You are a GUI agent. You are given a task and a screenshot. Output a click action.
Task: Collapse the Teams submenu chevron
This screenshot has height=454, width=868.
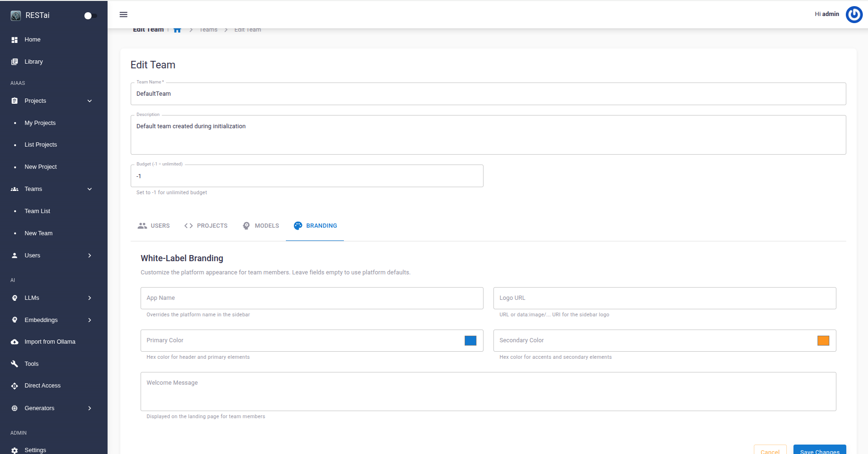pyautogui.click(x=90, y=189)
